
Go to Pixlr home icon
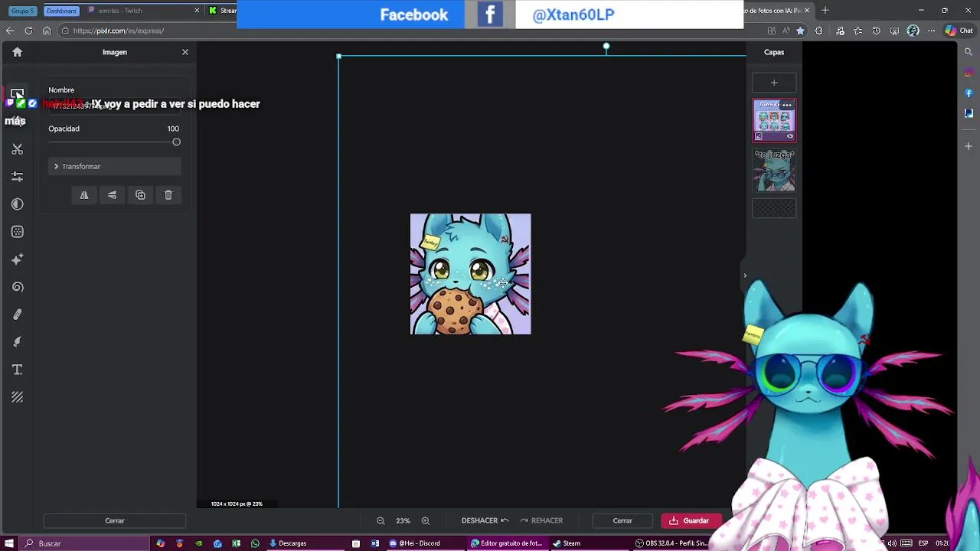[x=17, y=52]
